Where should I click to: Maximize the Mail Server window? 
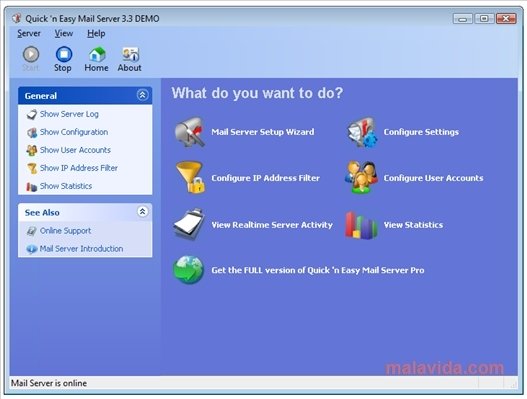tap(484, 18)
